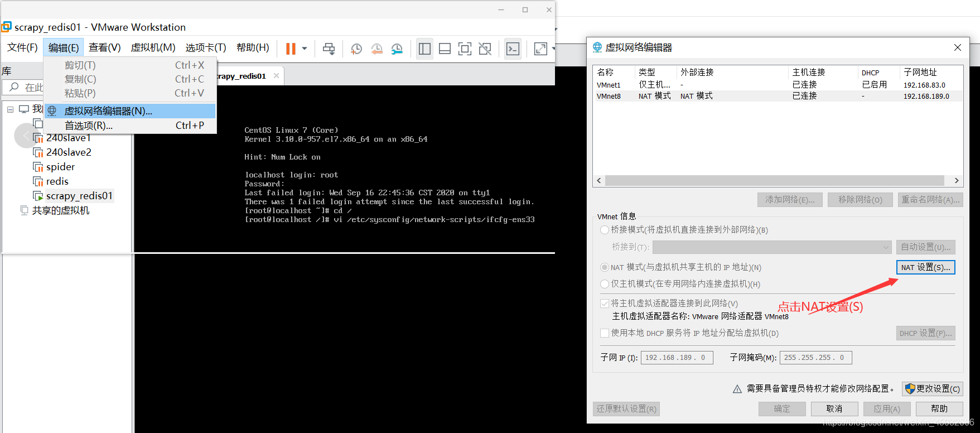980x433 pixels.
Task: Open the 桥接到 combo box
Action: point(773,247)
